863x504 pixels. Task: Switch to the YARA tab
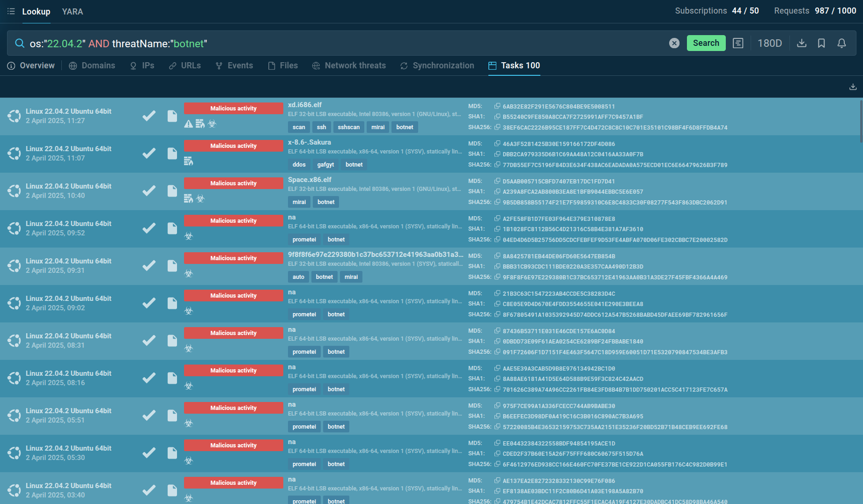pyautogui.click(x=73, y=12)
